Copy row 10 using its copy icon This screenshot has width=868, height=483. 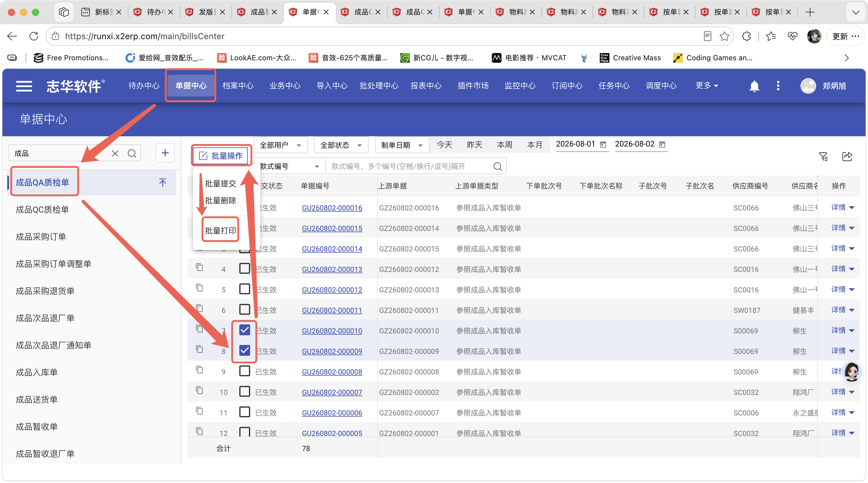point(200,390)
